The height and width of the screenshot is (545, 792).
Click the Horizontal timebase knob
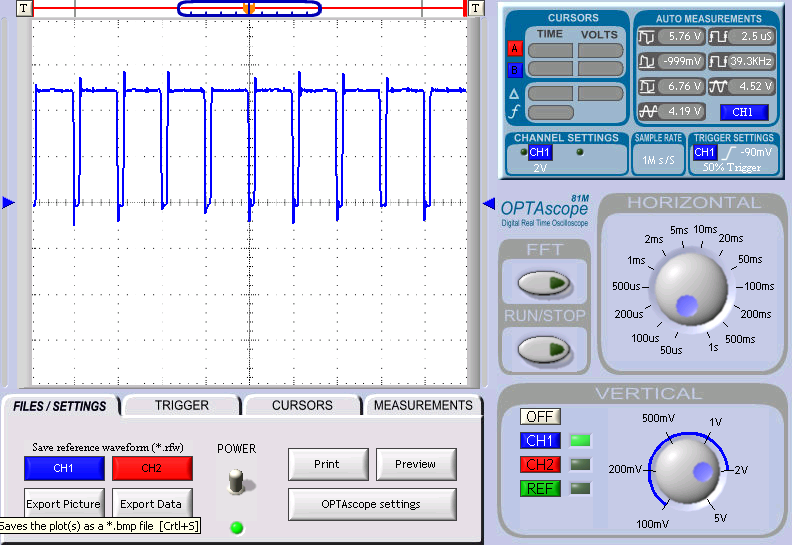coord(692,285)
